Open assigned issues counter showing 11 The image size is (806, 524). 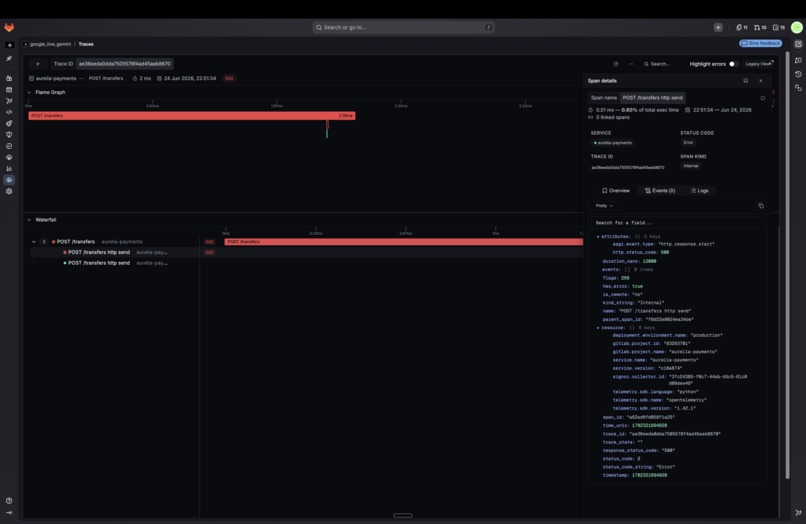tap(742, 27)
